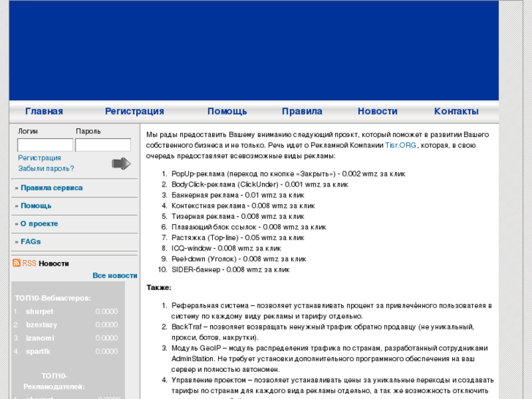This screenshot has height=399, width=532.
Task: Open Новости in the top navigation bar
Action: pyautogui.click(x=378, y=111)
